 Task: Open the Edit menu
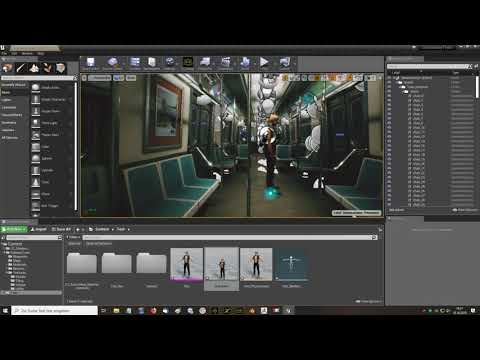[14, 53]
